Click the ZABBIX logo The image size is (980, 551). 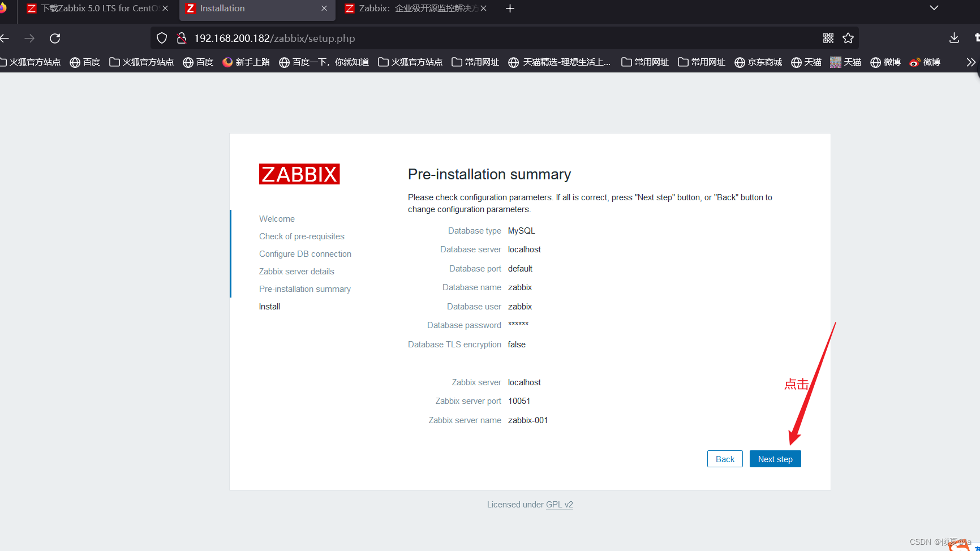(299, 174)
